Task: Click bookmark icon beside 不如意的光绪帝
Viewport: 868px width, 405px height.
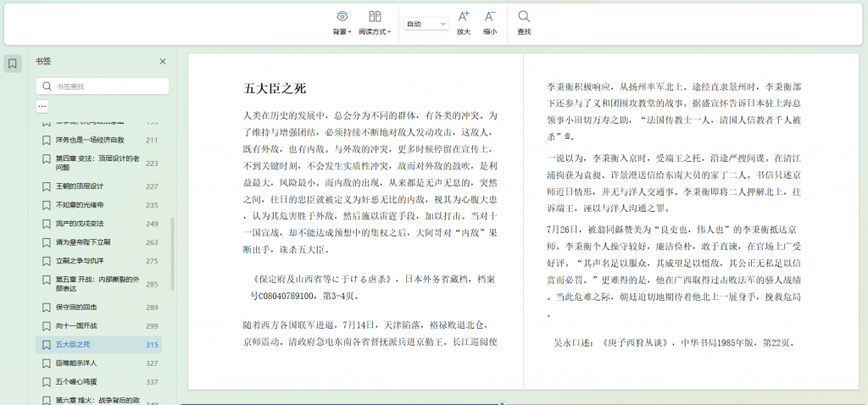Action: (46, 205)
